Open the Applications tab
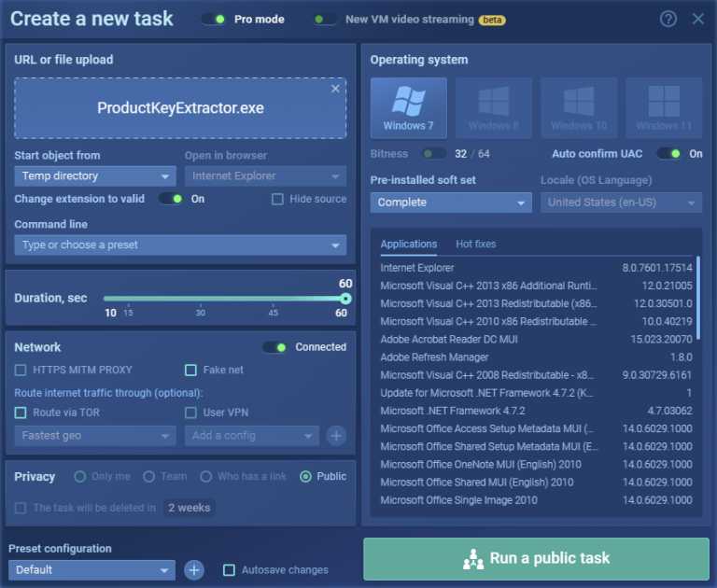The image size is (717, 588). (408, 245)
